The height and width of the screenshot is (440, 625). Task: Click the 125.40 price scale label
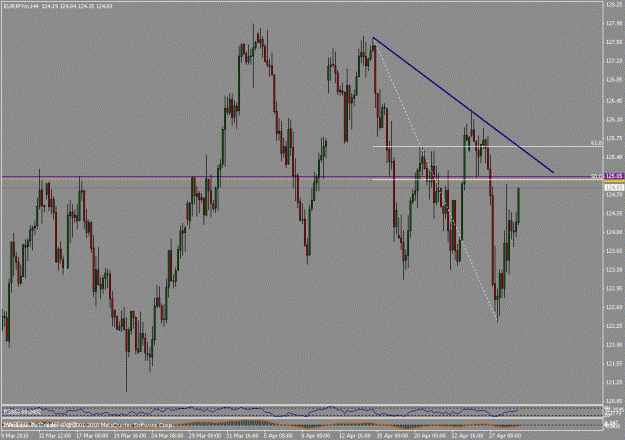tap(614, 157)
